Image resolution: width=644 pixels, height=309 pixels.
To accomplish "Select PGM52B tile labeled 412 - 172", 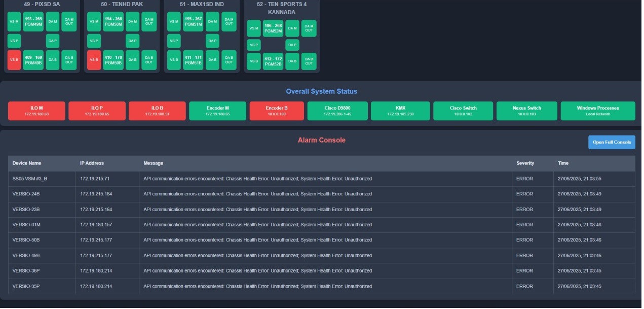I will coord(273,61).
